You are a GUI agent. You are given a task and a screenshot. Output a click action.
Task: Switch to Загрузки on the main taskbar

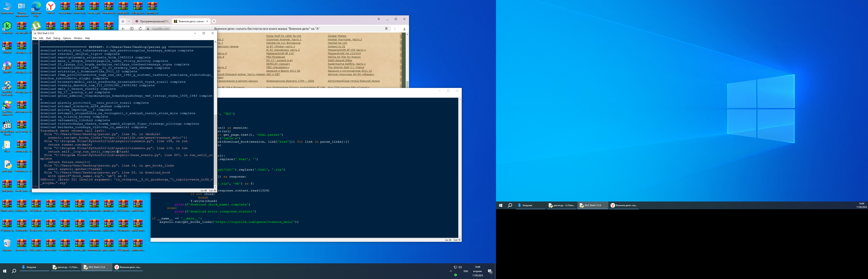[35, 267]
